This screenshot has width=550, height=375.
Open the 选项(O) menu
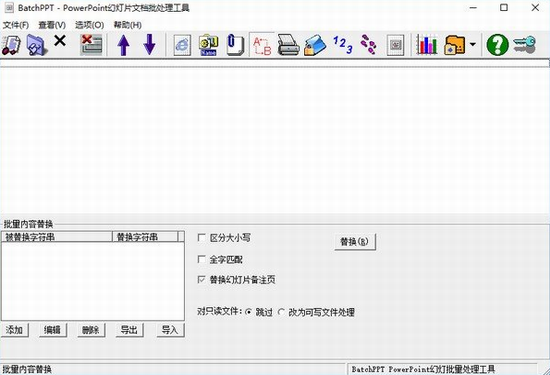point(89,25)
